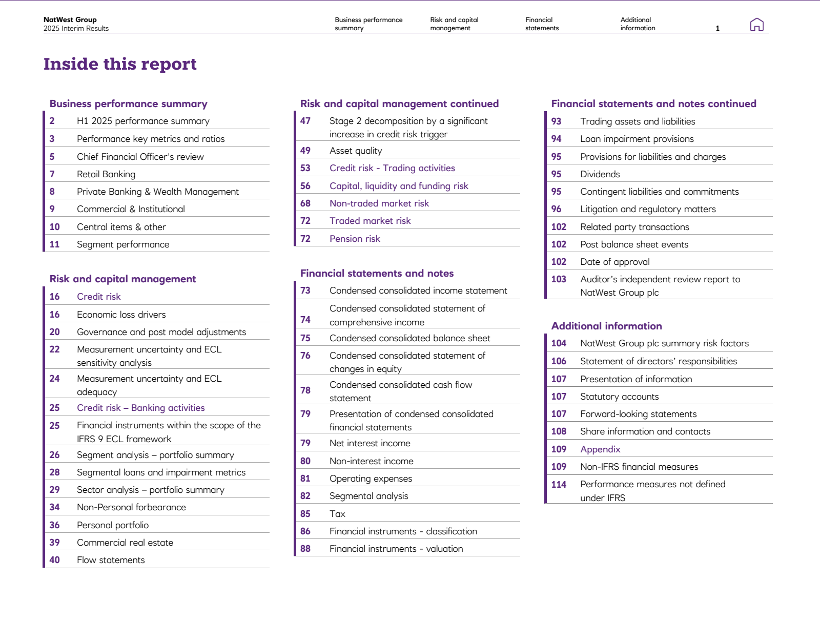820x644 pixels.
Task: Jump to Retail Banking section
Action: pos(106,174)
